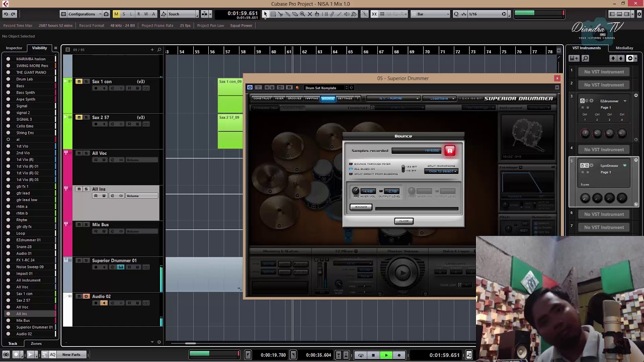Toggle Bounce Through Mixer option
Screen dimensions: 644x362
pos(351,164)
